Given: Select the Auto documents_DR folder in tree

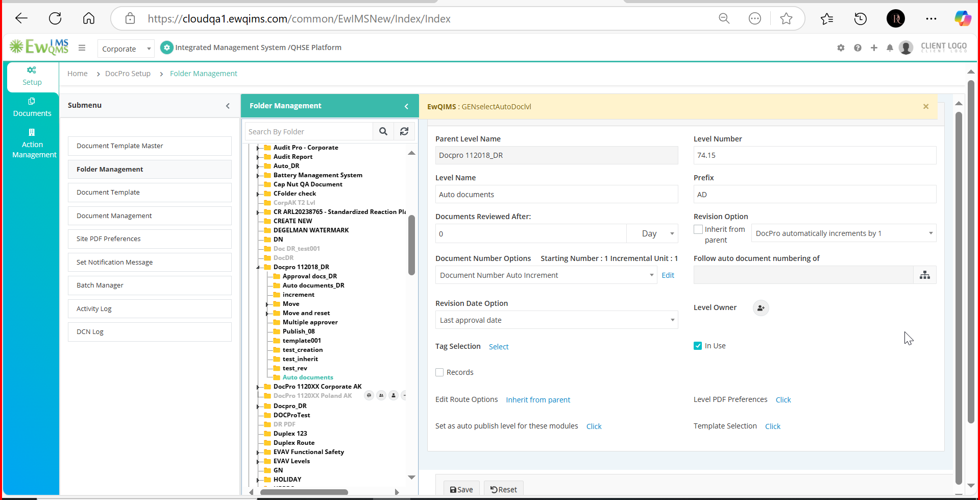Looking at the screenshot, I should [x=313, y=285].
